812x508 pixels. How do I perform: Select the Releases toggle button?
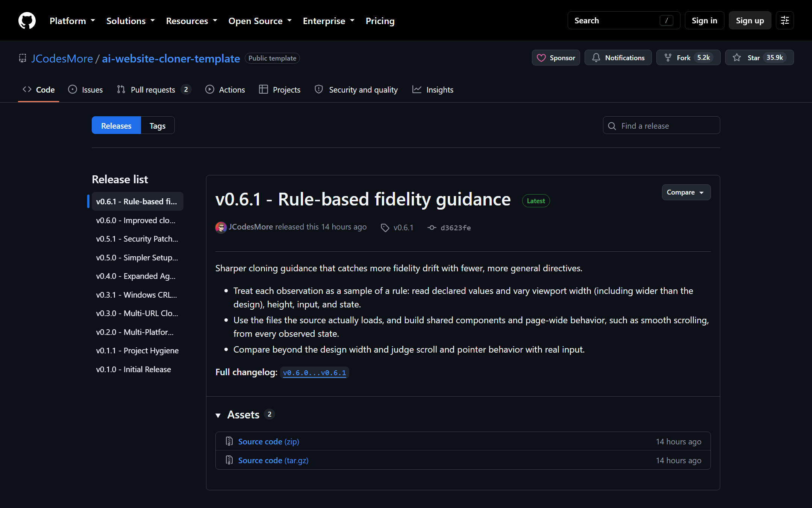116,125
